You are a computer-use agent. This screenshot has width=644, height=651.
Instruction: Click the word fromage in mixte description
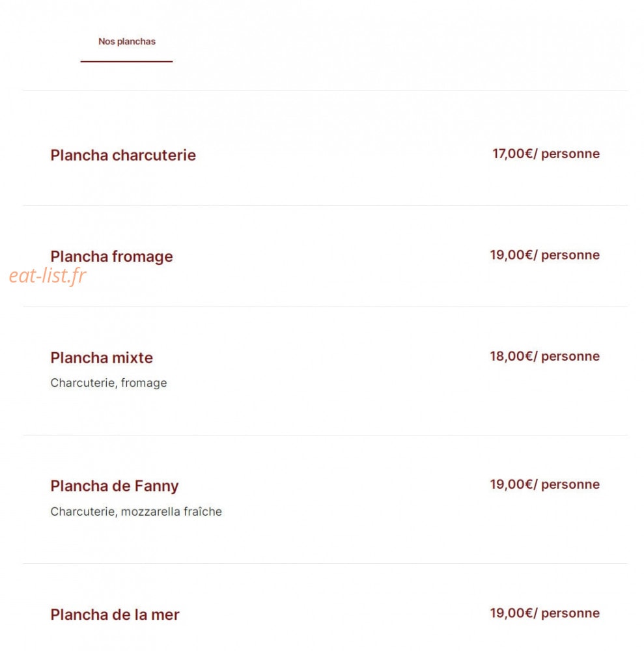[144, 383]
